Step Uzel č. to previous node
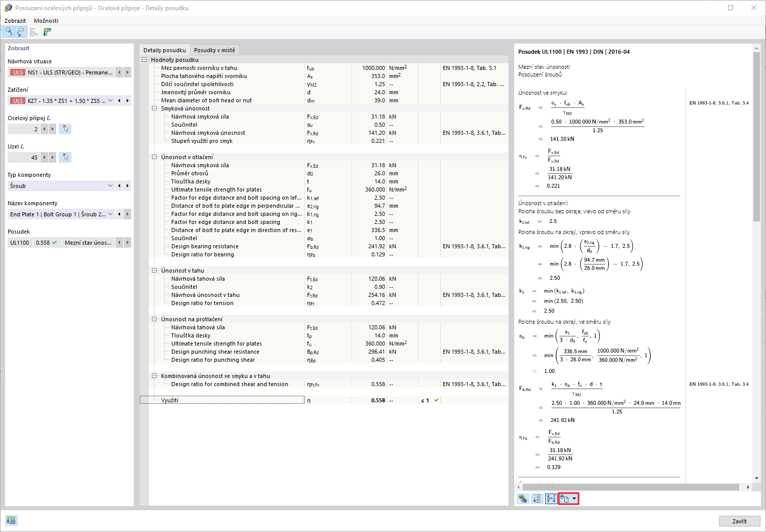The image size is (766, 532). pos(45,158)
